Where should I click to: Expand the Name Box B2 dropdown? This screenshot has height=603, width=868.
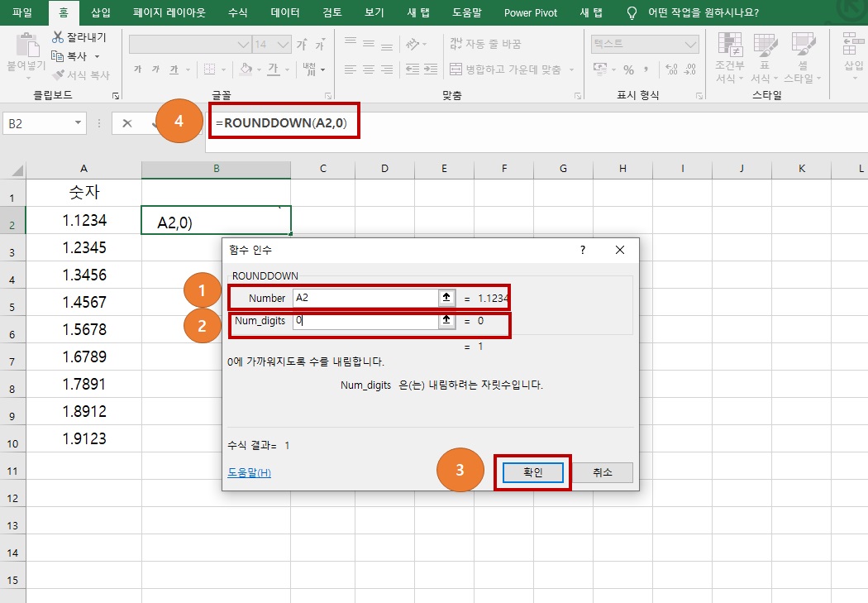pyautogui.click(x=78, y=123)
